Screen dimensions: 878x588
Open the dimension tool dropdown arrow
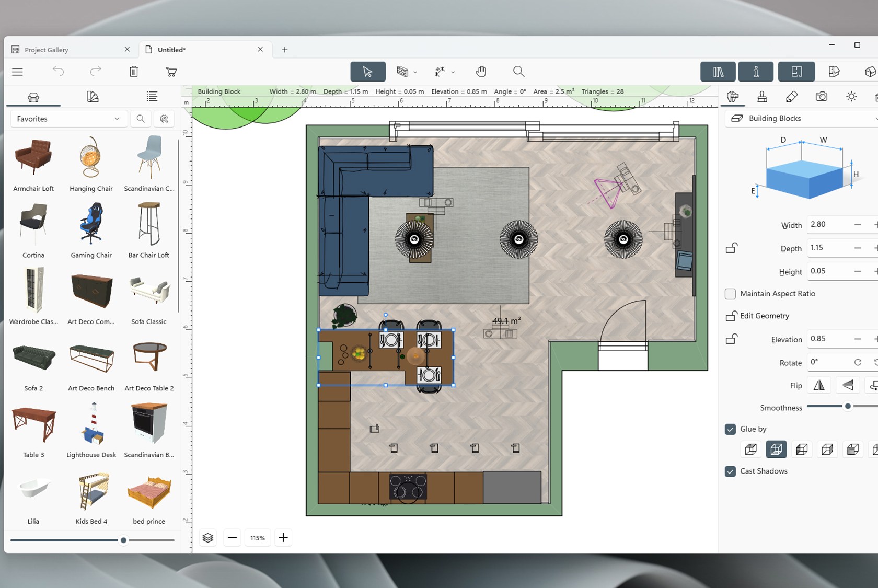(453, 72)
